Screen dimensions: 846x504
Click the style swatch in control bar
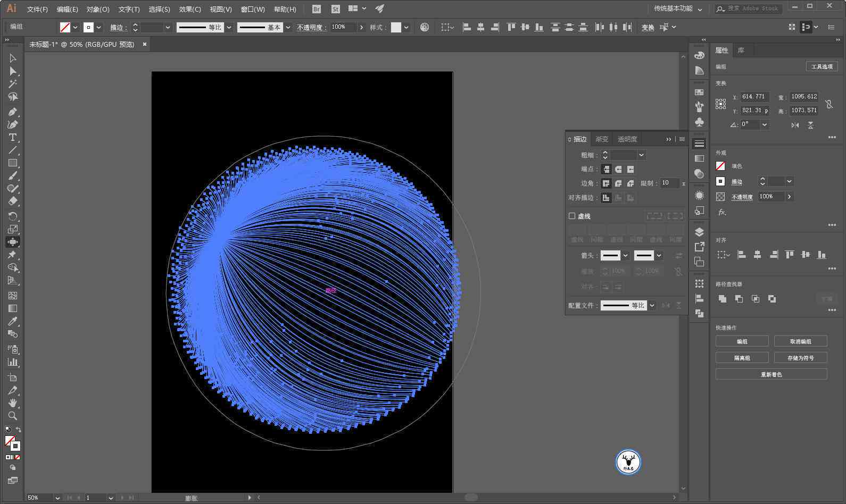coord(396,27)
